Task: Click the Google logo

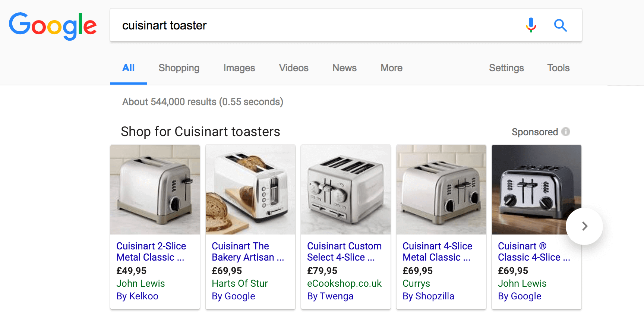Action: 53,25
